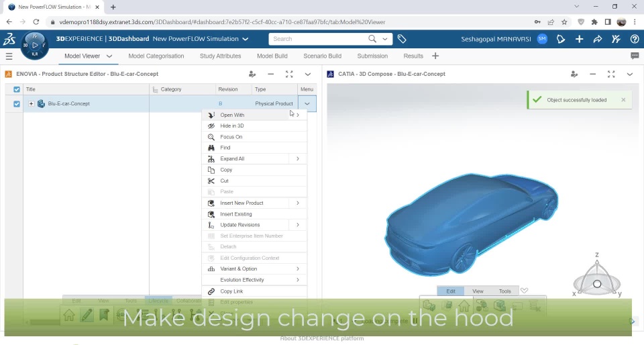644x345 pixels.
Task: Toggle the Blu-E-car-Concept row checkbox
Action: (x=16, y=104)
